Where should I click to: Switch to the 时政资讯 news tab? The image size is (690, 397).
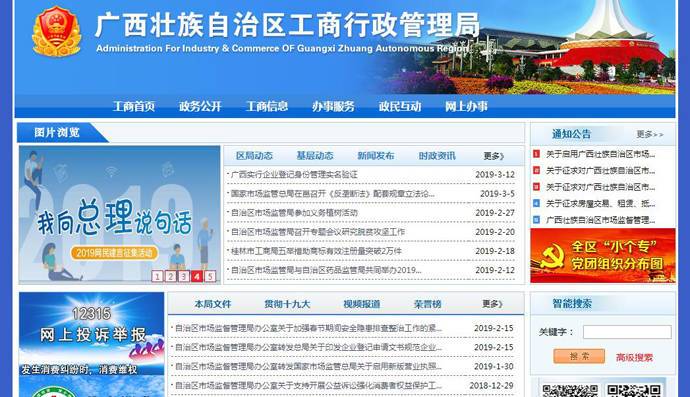[437, 156]
